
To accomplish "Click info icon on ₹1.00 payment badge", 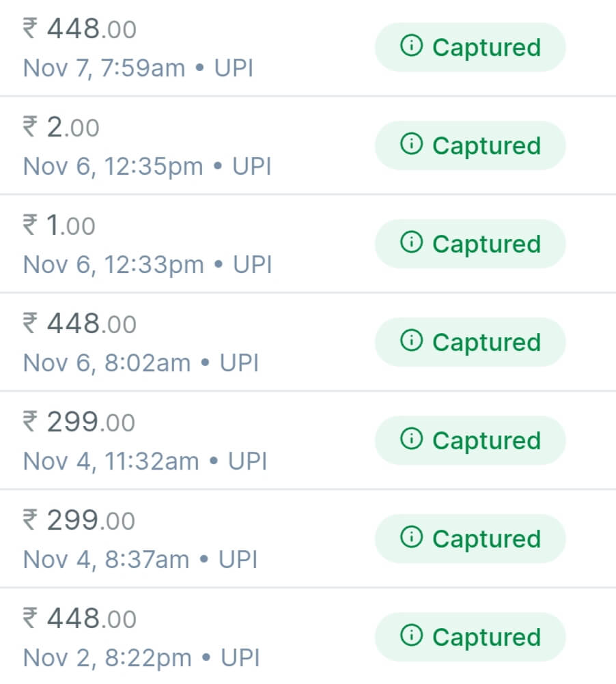I will 411,243.
